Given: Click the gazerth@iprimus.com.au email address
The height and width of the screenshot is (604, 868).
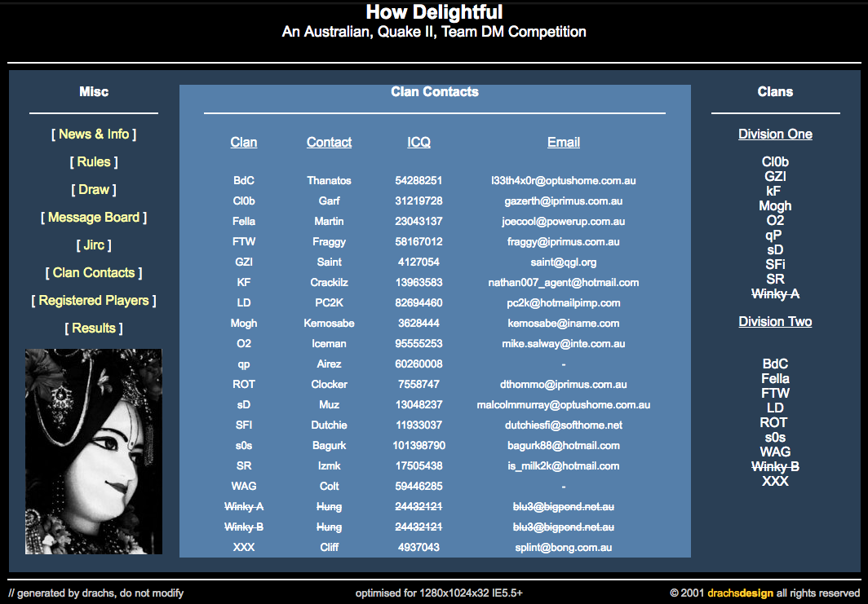Looking at the screenshot, I should (x=563, y=201).
